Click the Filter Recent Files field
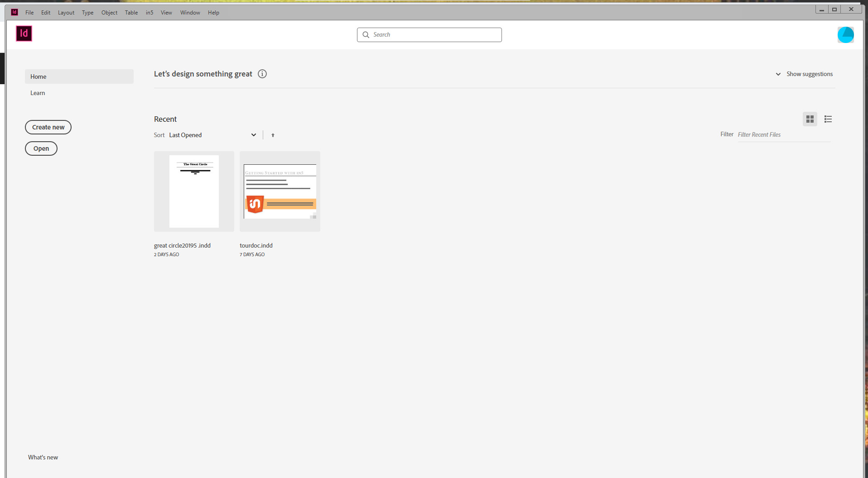This screenshot has width=868, height=478. [x=783, y=134]
